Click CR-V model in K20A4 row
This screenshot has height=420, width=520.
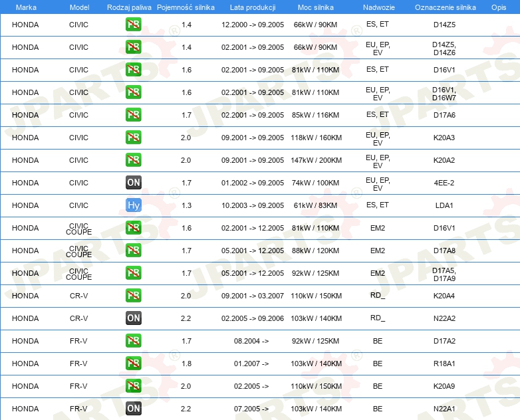tap(78, 296)
